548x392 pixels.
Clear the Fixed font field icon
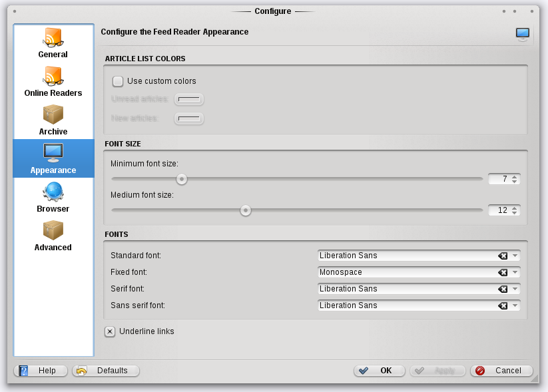click(x=503, y=272)
